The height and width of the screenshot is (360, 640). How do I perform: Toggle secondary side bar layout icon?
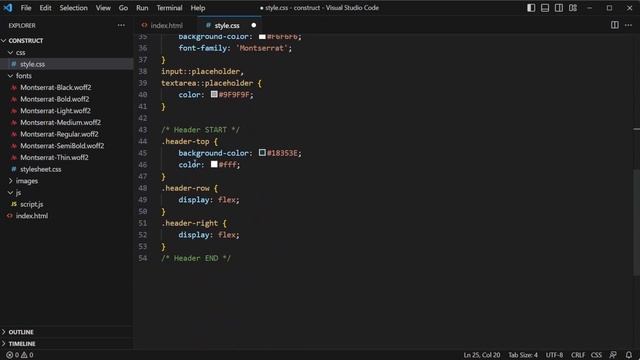(559, 8)
